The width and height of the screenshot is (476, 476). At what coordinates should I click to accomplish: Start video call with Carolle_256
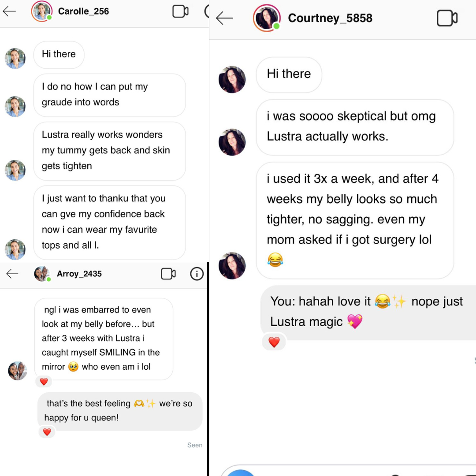tap(180, 11)
